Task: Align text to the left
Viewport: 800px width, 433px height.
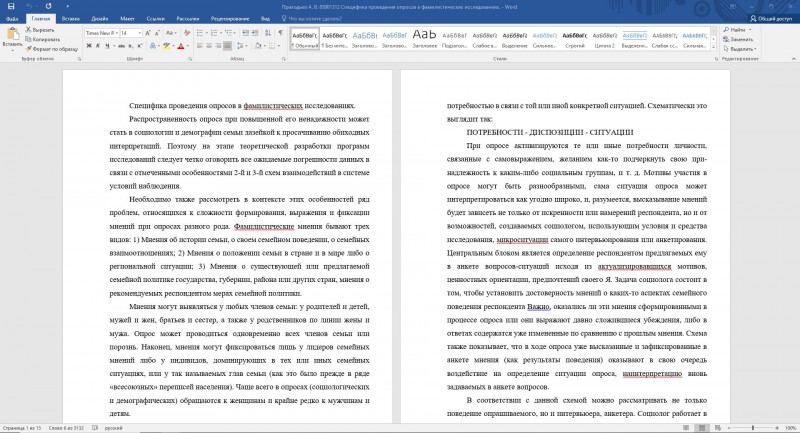Action: 199,46
